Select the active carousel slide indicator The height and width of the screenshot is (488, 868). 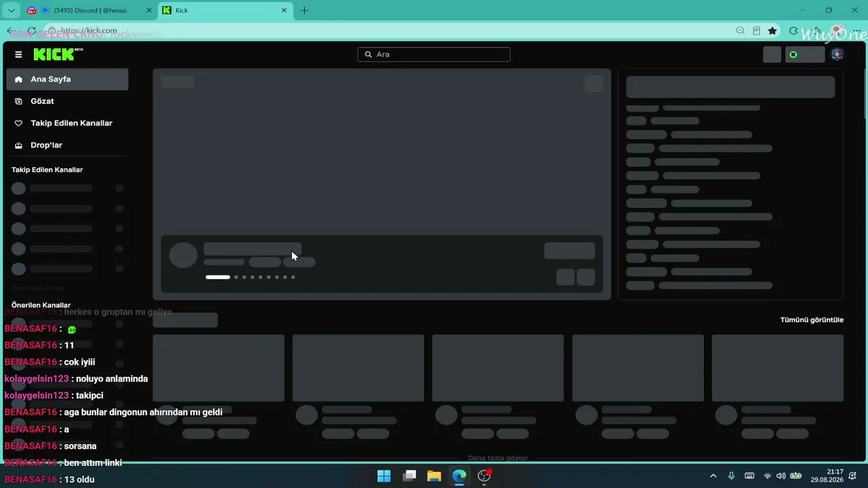click(218, 277)
